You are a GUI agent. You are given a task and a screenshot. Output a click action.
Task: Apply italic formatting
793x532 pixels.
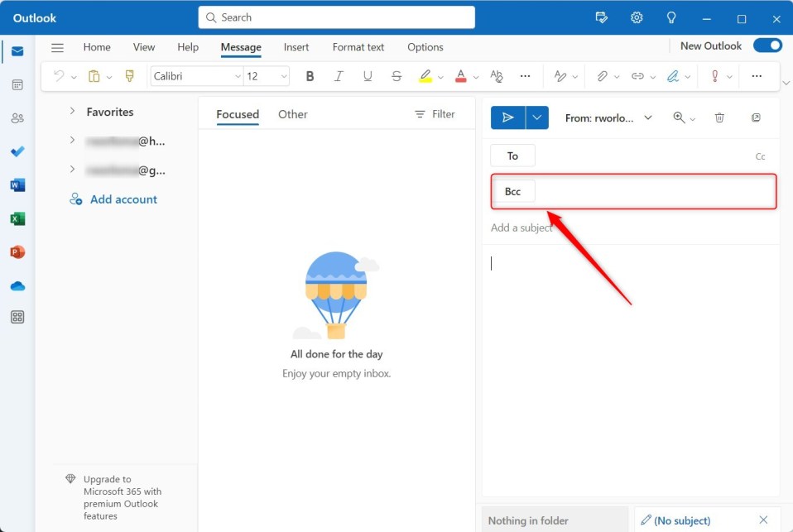(x=339, y=75)
